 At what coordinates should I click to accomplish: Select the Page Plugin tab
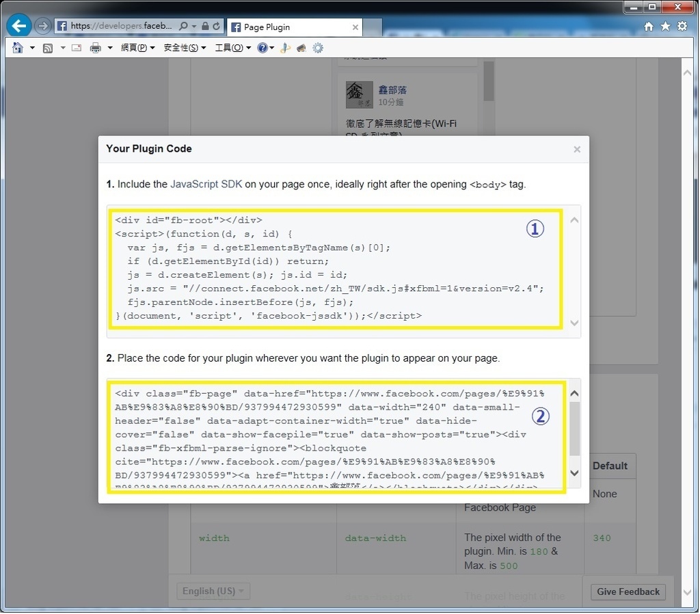(x=295, y=27)
